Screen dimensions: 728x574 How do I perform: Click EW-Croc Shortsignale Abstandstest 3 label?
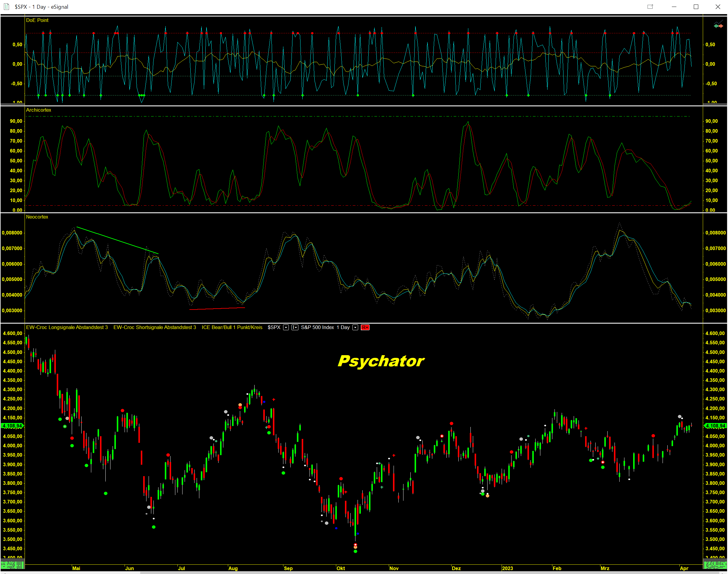(155, 327)
